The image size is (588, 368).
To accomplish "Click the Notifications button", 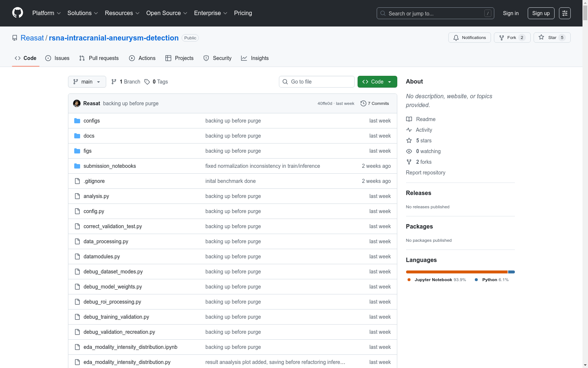I will (x=470, y=38).
